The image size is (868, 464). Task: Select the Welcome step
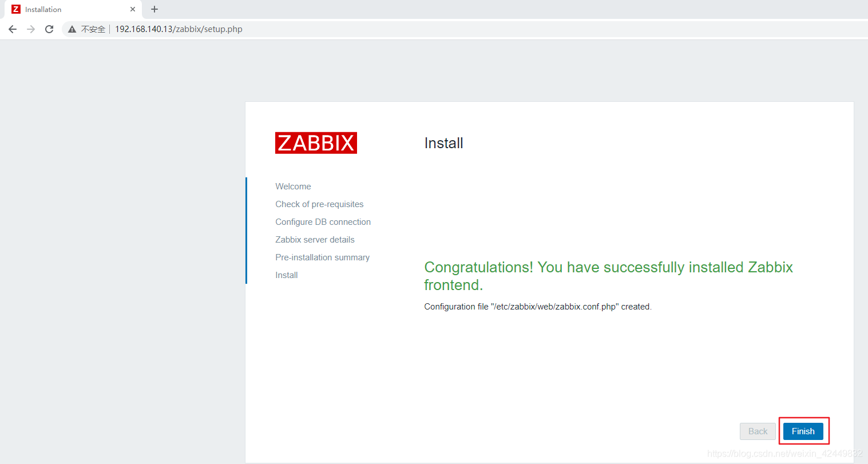(293, 187)
